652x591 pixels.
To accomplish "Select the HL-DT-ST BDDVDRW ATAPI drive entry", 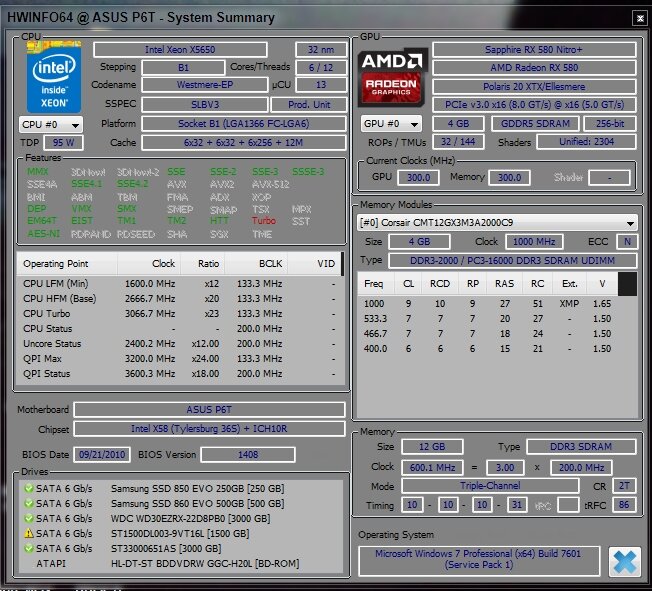I will (180, 563).
